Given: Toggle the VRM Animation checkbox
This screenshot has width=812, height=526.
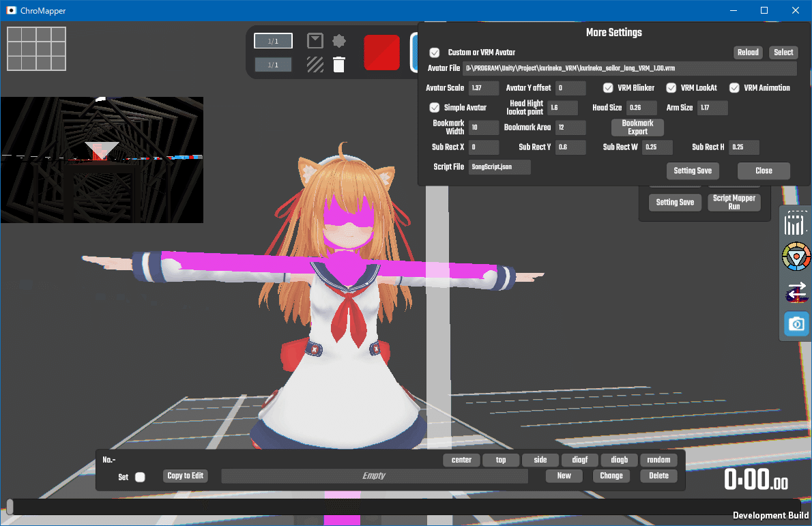Looking at the screenshot, I should tap(734, 87).
